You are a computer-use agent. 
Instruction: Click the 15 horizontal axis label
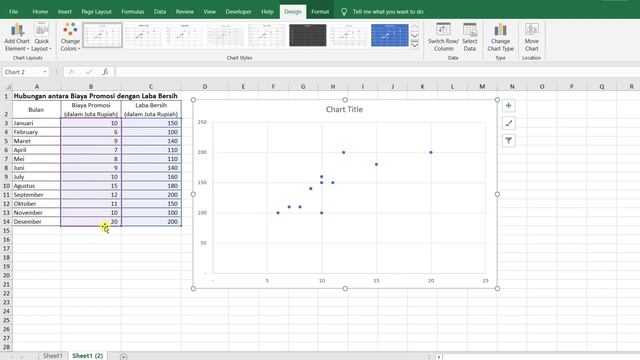(x=376, y=281)
